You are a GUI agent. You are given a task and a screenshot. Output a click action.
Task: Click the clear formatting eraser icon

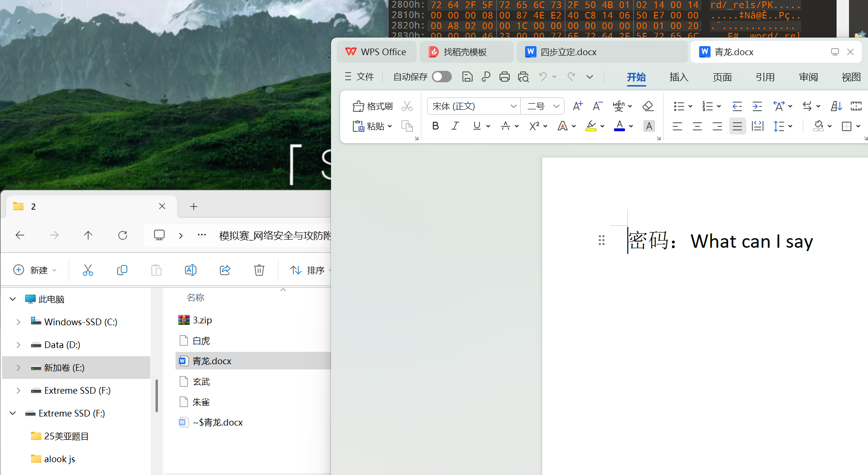[x=648, y=106]
